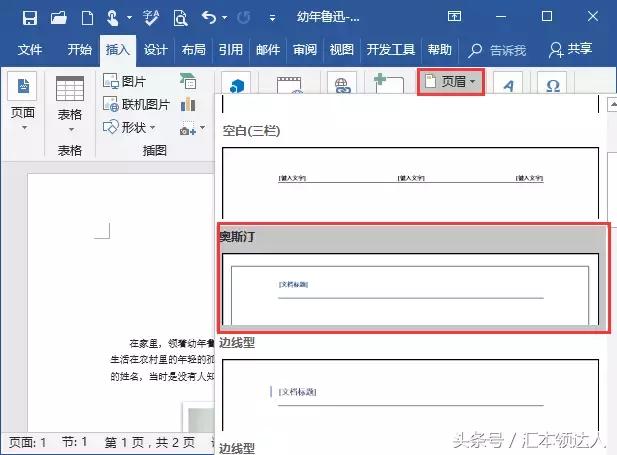
Task: Create a new blank document icon
Action: tap(87, 18)
